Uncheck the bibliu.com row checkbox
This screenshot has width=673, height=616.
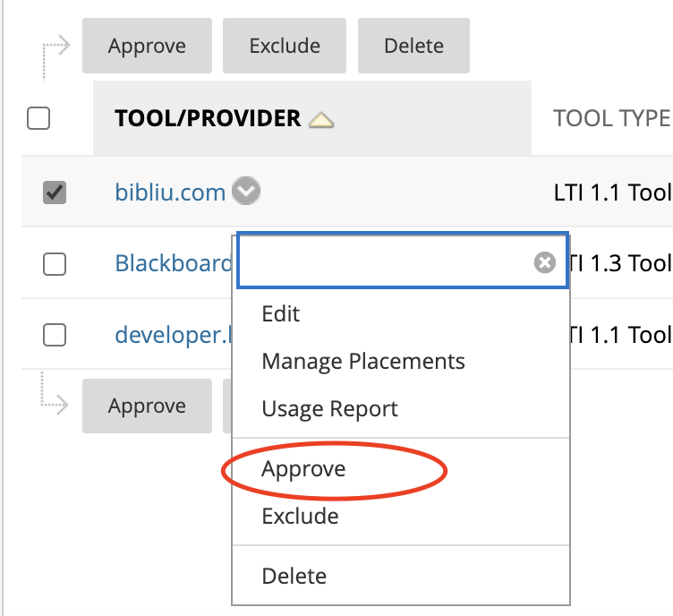[x=55, y=192]
